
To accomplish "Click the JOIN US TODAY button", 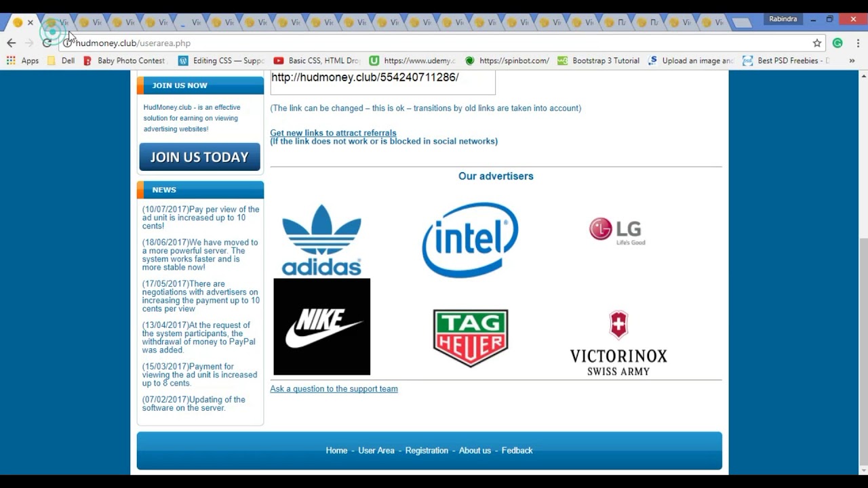I will pyautogui.click(x=200, y=157).
